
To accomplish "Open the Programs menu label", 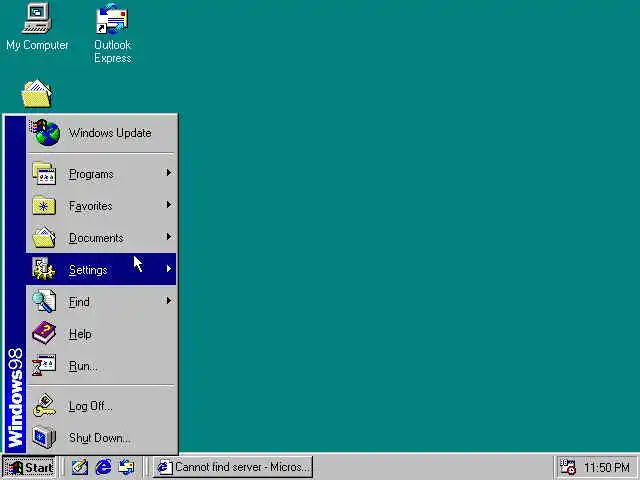I will point(91,174).
